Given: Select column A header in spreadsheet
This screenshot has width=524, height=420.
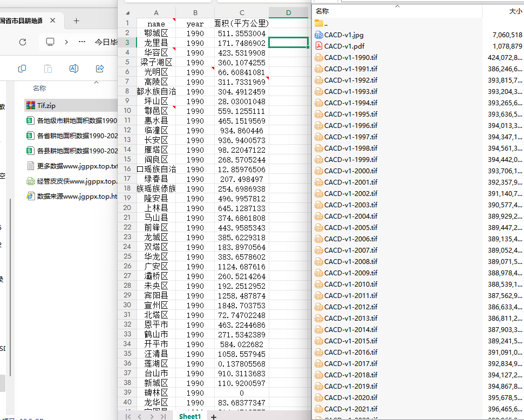Looking at the screenshot, I should tap(156, 13).
